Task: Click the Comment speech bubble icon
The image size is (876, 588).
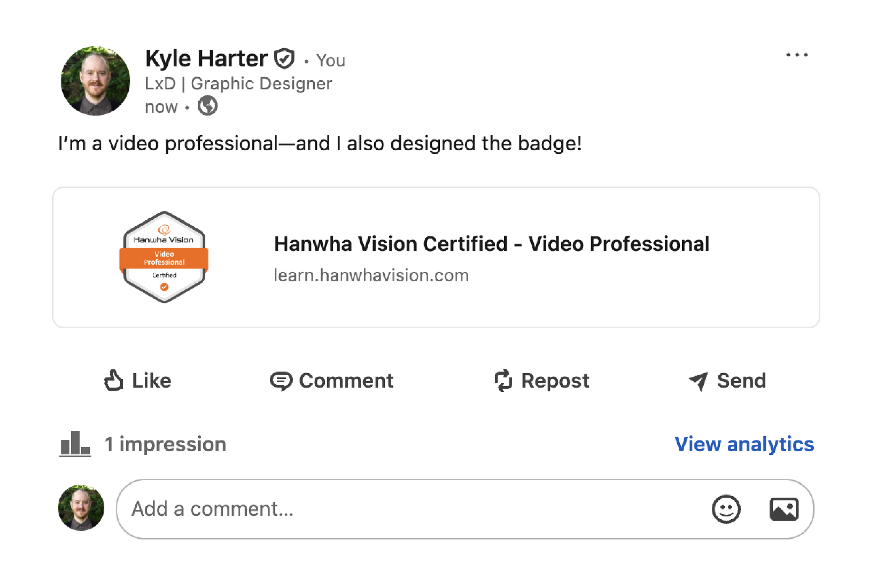Action: point(281,381)
